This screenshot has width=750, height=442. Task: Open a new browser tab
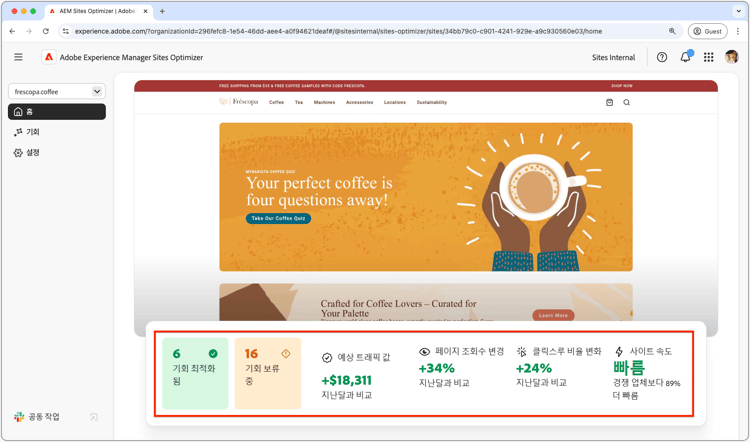pyautogui.click(x=162, y=11)
